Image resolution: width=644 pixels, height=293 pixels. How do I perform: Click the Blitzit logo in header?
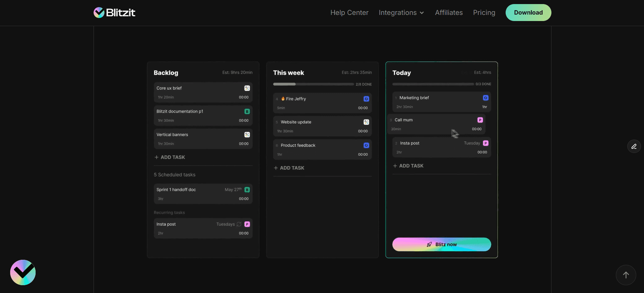[114, 13]
